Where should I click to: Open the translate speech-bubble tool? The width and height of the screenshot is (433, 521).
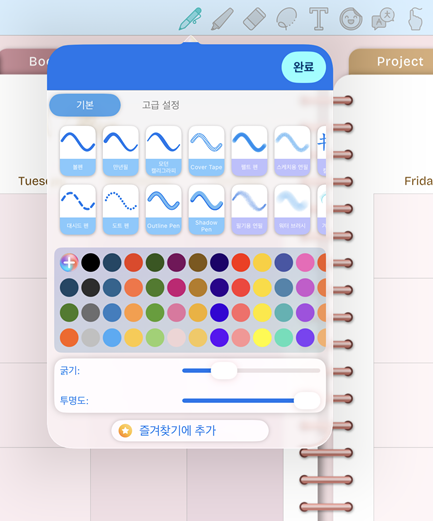383,19
